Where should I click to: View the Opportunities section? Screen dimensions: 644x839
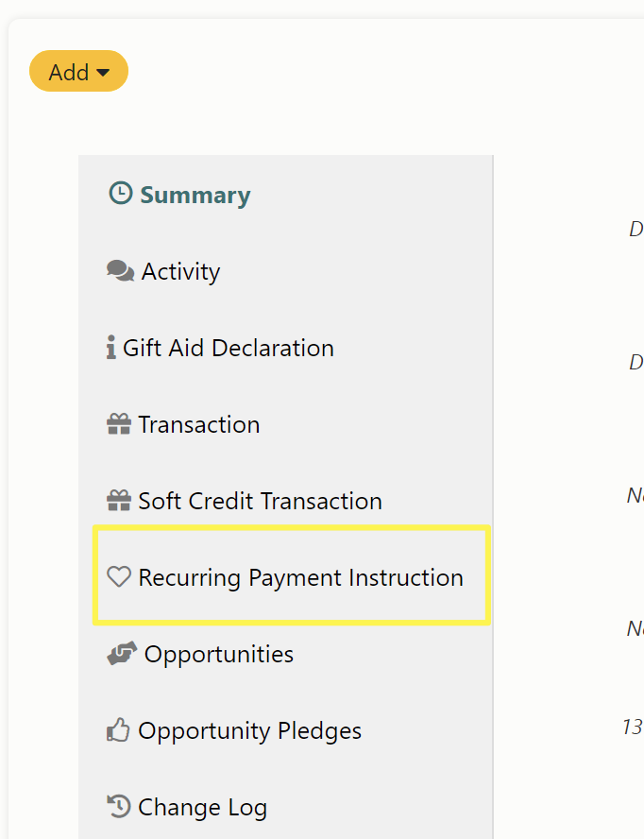click(x=219, y=655)
